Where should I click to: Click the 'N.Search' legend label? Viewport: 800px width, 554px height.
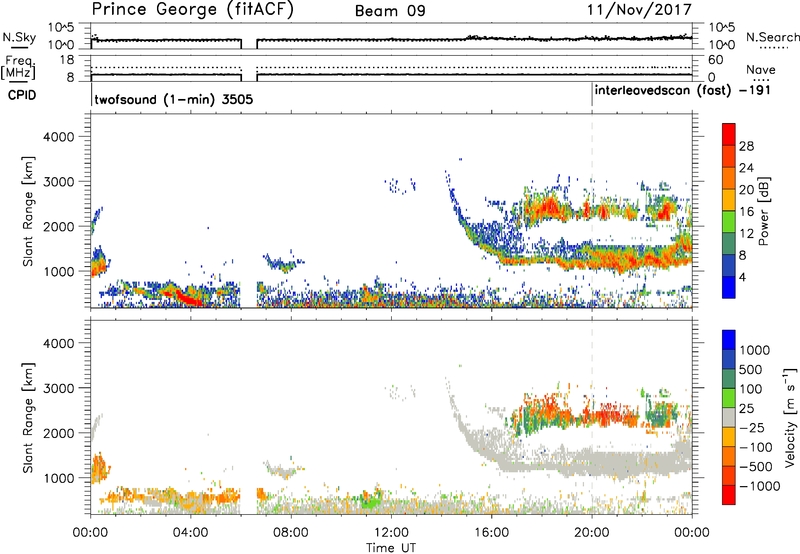click(x=772, y=37)
